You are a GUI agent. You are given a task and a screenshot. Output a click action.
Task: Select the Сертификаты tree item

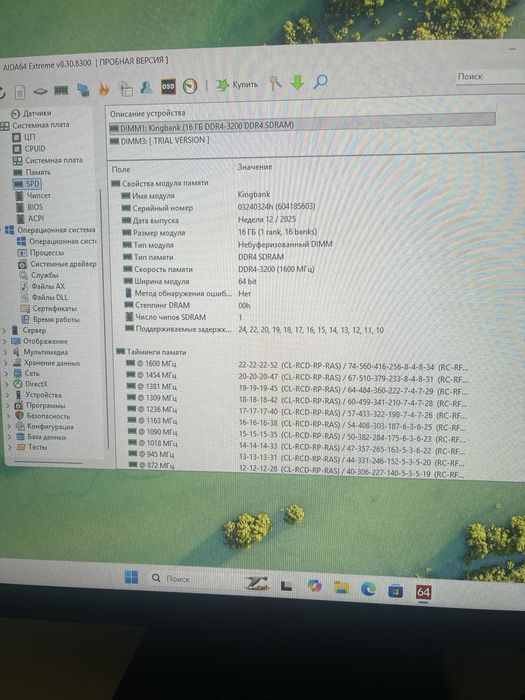point(49,308)
